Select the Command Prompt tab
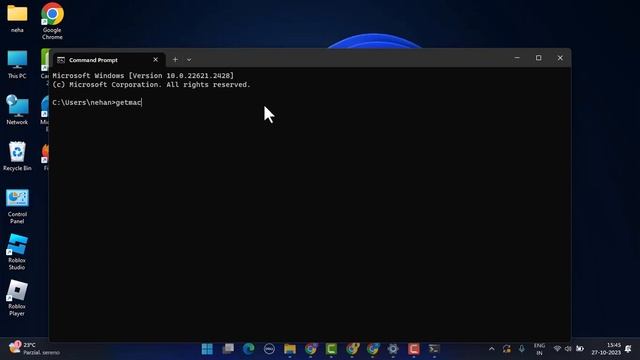This screenshot has height=360, width=640. [x=108, y=60]
